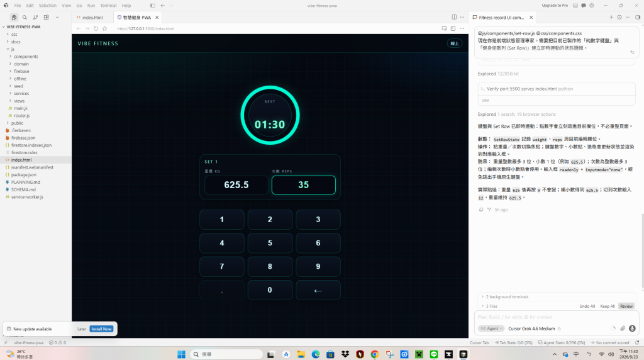644x360 pixels.
Task: Tap the keypad backspace arrow
Action: (x=318, y=290)
